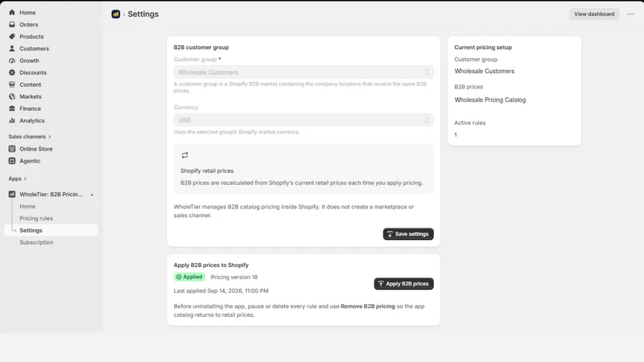Screen dimensions: 644x362
Task: Open the Currency USD dropdown
Action: point(303,120)
